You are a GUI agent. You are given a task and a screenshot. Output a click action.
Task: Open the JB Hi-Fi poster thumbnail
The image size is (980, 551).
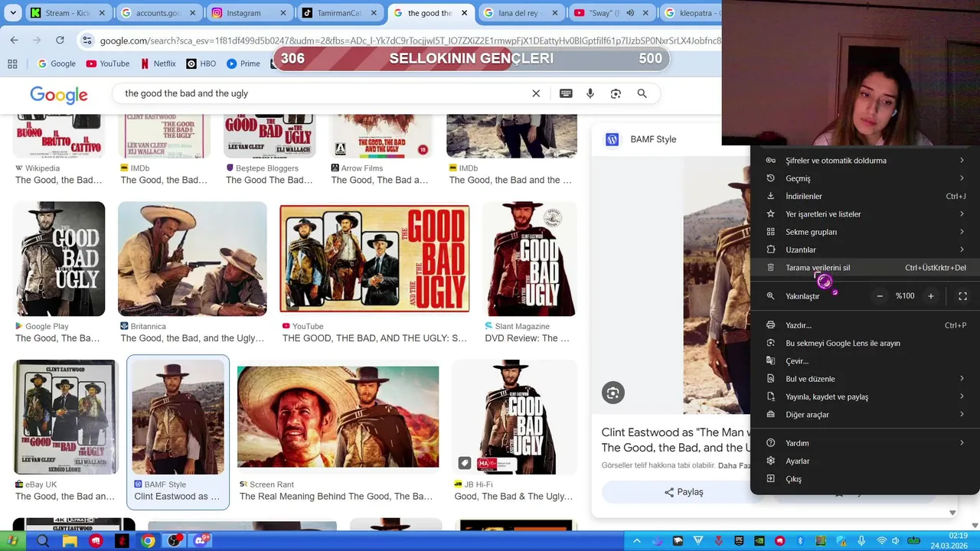pos(514,417)
